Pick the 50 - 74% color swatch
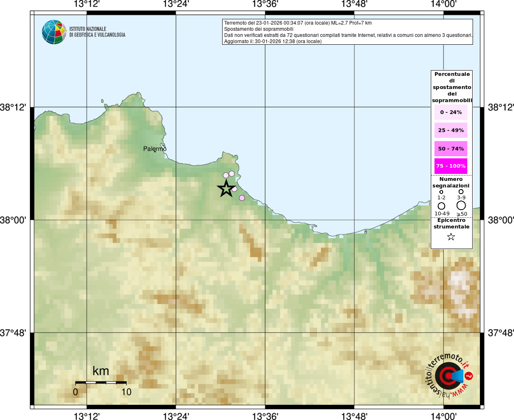The width and height of the screenshot is (514, 420). [451, 148]
